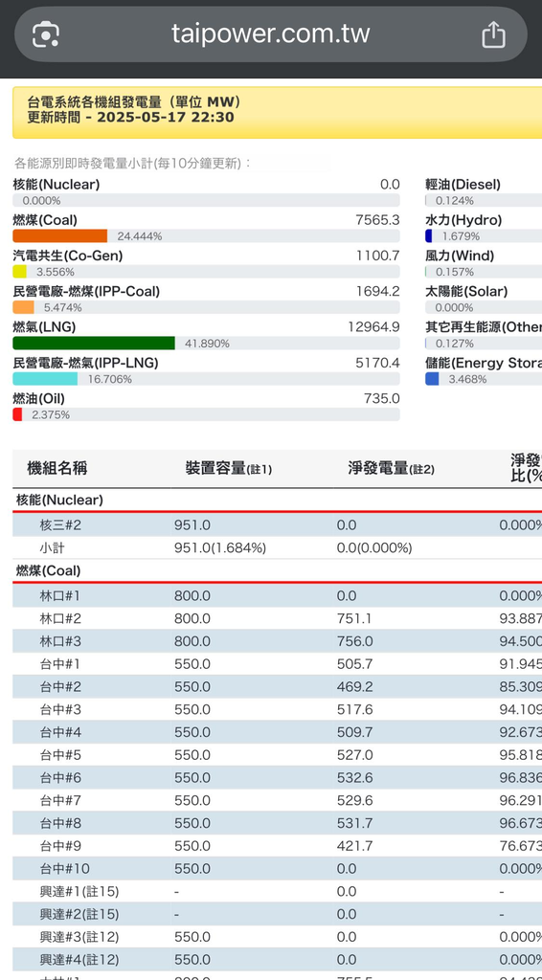Screen dimensions: 542x980
Task: Select the 燃煤(Coal) group header row
Action: point(277,570)
